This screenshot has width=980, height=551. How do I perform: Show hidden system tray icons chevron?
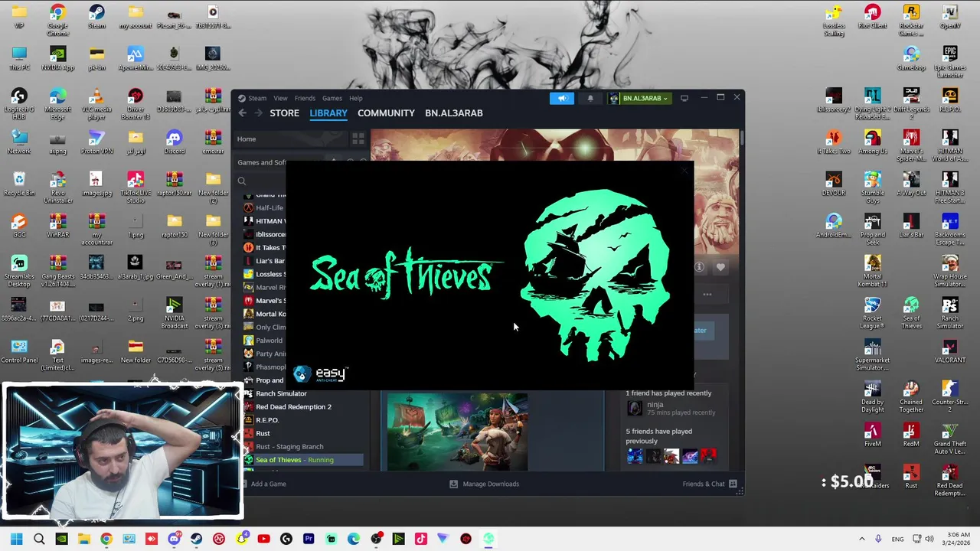tap(861, 539)
